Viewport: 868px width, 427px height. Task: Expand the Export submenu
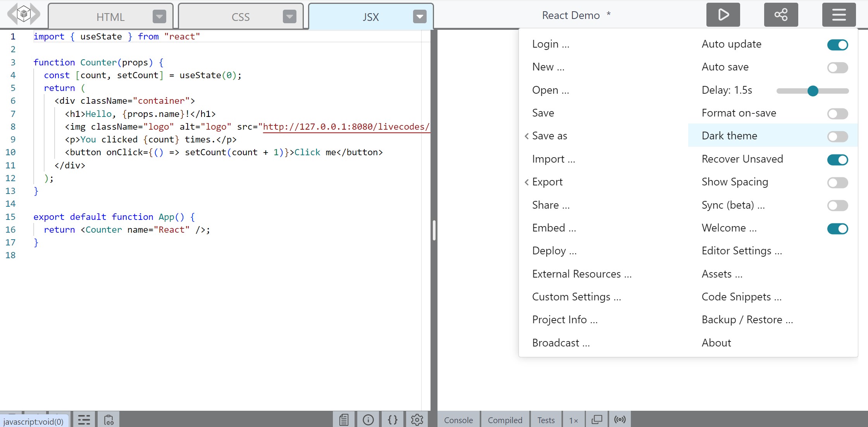(x=547, y=182)
